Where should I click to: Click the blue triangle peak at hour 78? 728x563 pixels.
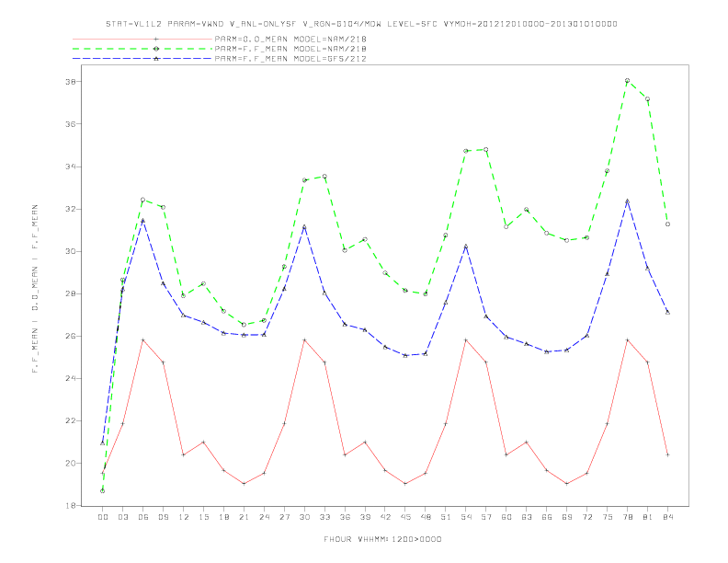[627, 201]
